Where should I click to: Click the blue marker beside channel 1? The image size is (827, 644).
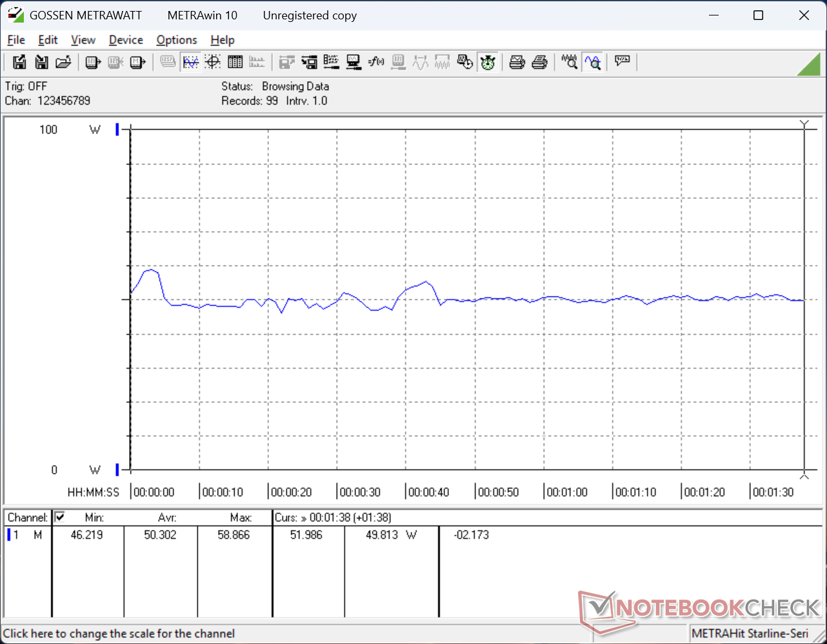[9, 535]
